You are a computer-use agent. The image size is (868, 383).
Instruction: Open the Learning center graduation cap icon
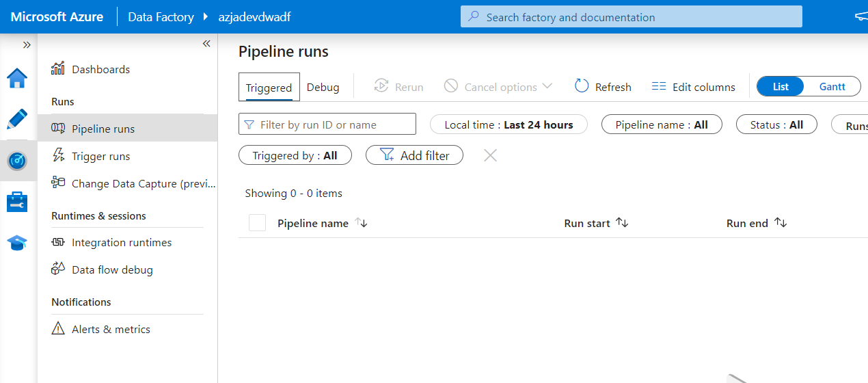coord(17,243)
